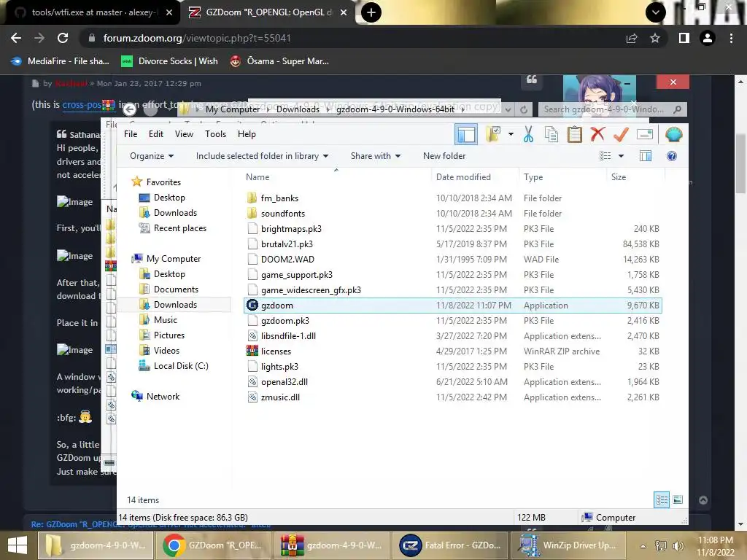Click the Chrome share page icon
747x560 pixels.
[x=632, y=38]
